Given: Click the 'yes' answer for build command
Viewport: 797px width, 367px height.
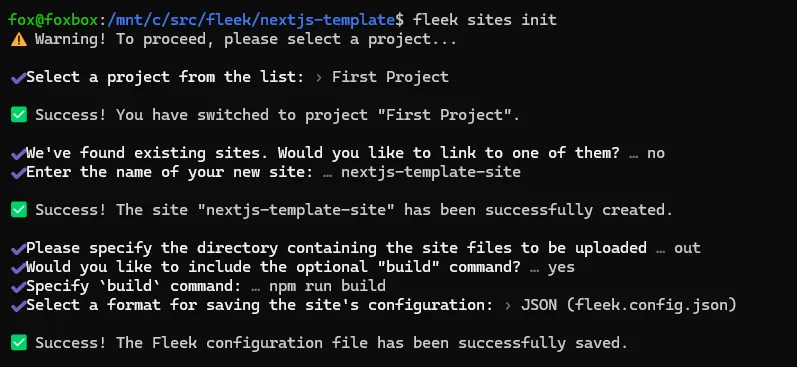Looking at the screenshot, I should [561, 267].
